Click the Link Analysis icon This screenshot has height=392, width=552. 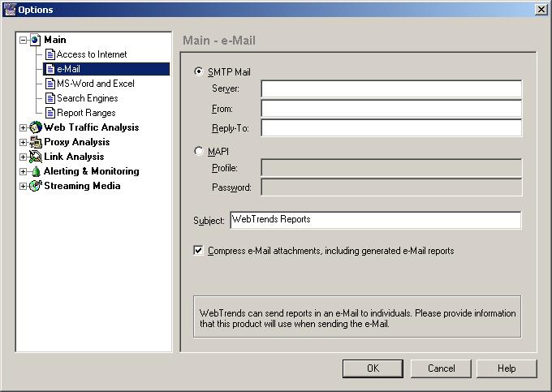[36, 157]
